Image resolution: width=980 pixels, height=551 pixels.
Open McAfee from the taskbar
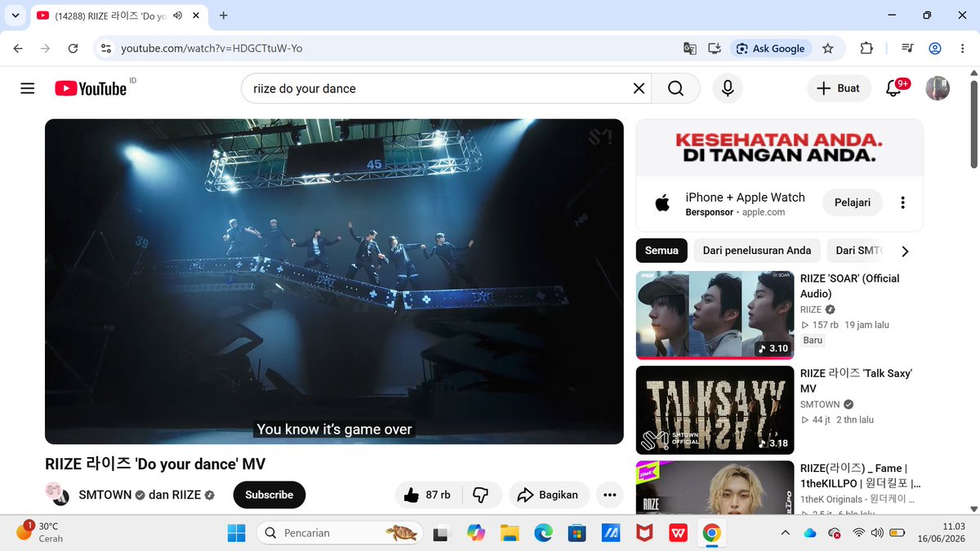pos(644,533)
